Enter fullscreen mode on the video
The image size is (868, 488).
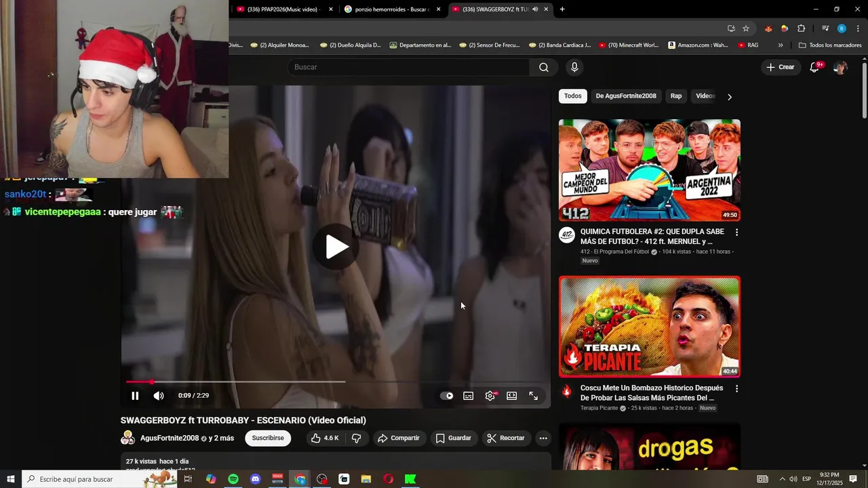tap(534, 396)
